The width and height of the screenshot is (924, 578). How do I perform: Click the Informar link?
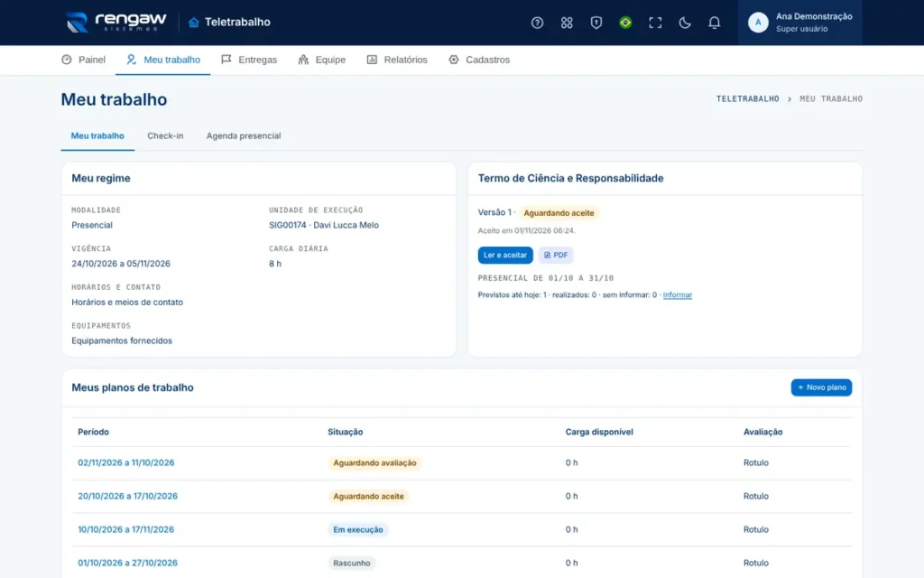(677, 295)
